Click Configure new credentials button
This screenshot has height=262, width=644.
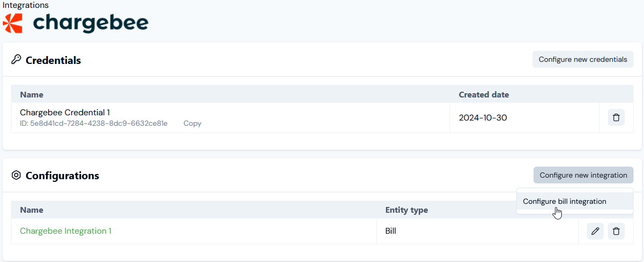[583, 59]
